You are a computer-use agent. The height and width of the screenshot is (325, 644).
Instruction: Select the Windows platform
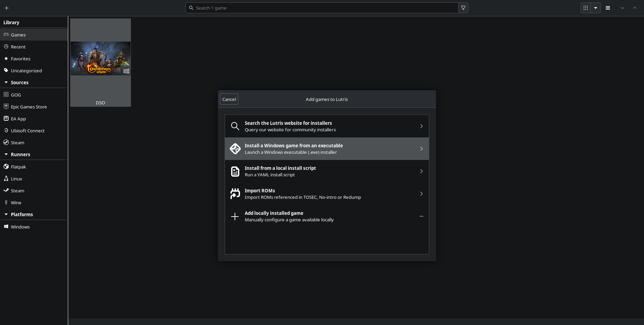[34, 227]
